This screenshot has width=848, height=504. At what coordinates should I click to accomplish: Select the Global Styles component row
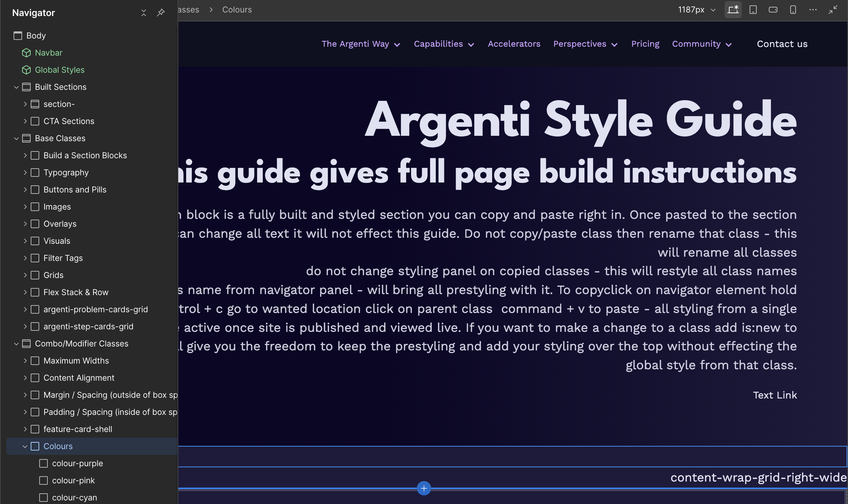coord(92,70)
